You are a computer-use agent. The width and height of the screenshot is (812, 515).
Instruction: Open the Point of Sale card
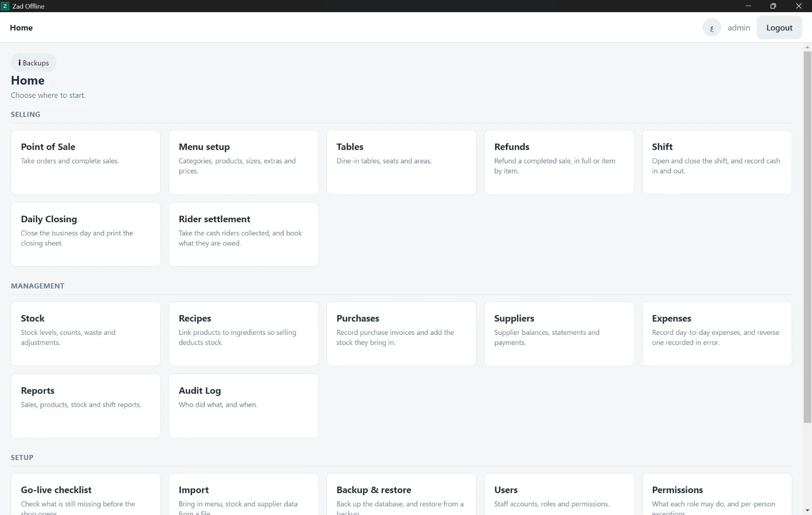click(86, 162)
